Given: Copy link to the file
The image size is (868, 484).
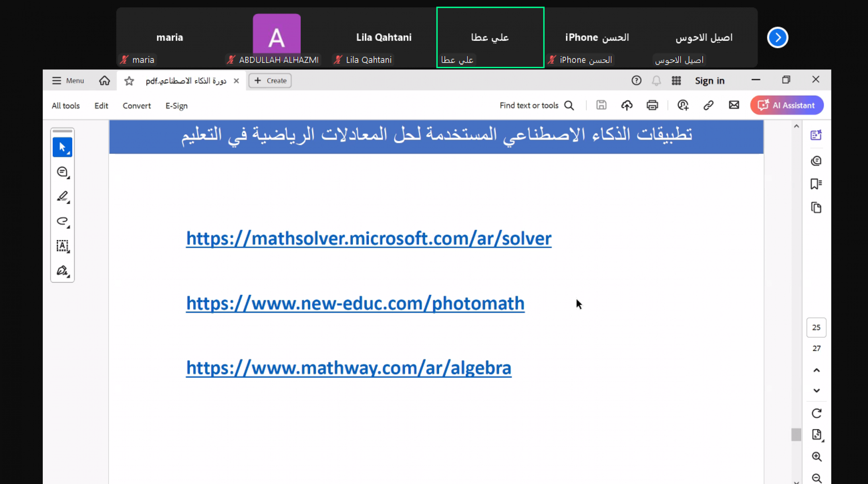Looking at the screenshot, I should (708, 105).
